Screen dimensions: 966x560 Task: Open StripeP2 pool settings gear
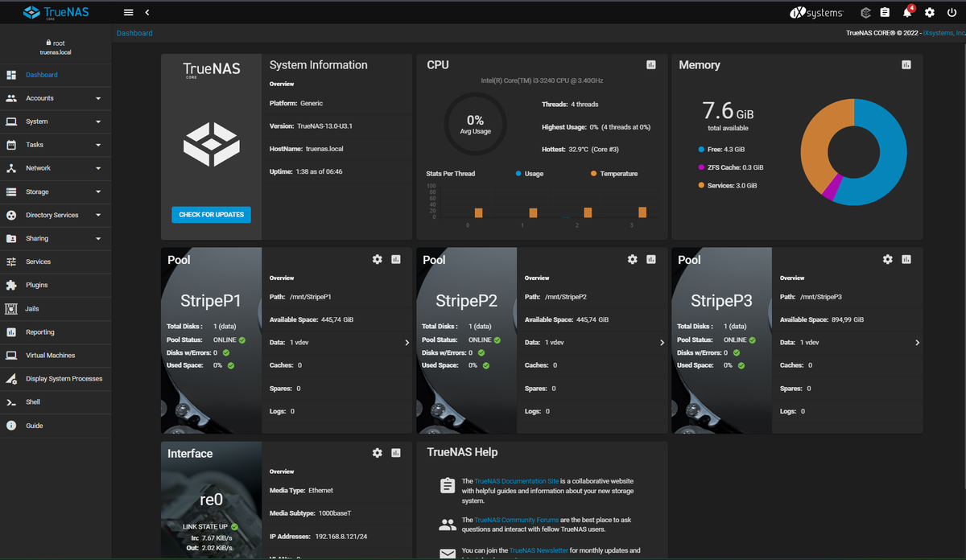coord(633,259)
